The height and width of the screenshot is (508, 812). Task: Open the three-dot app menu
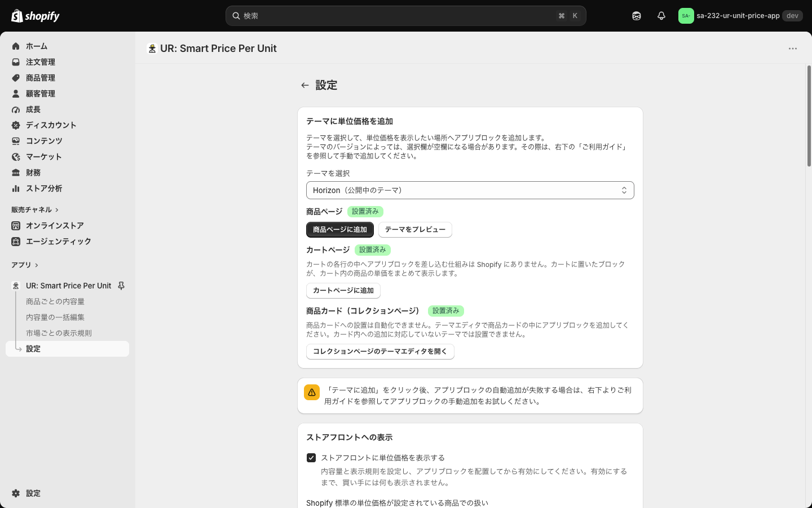pyautogui.click(x=793, y=49)
